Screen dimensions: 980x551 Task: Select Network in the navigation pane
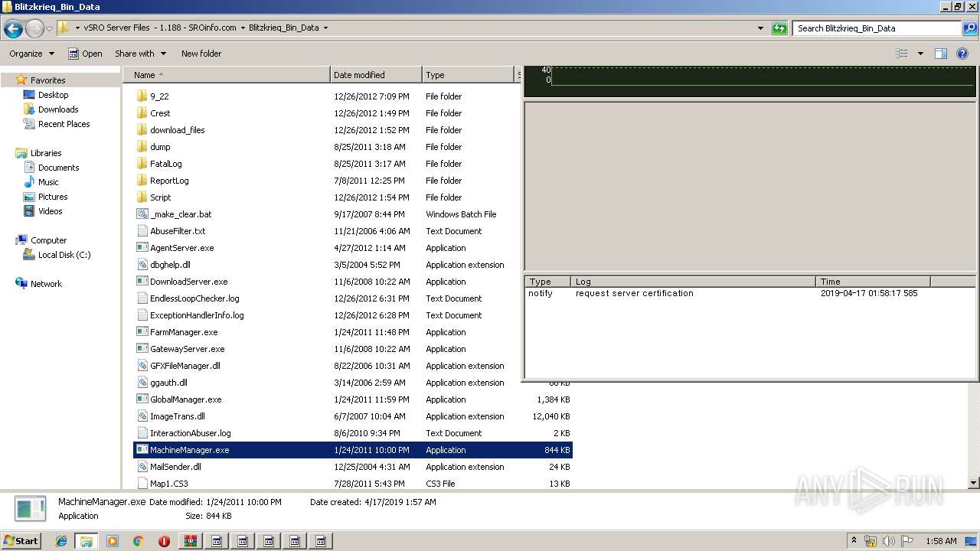[x=46, y=284]
